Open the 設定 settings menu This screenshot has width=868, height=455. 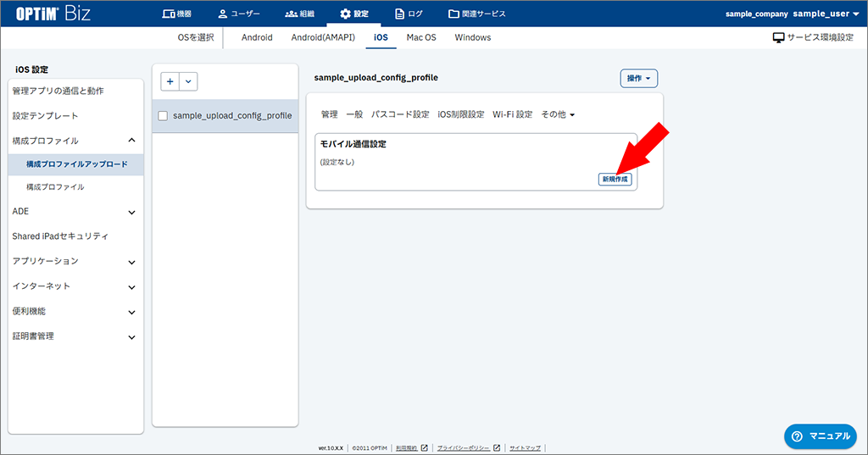[353, 14]
